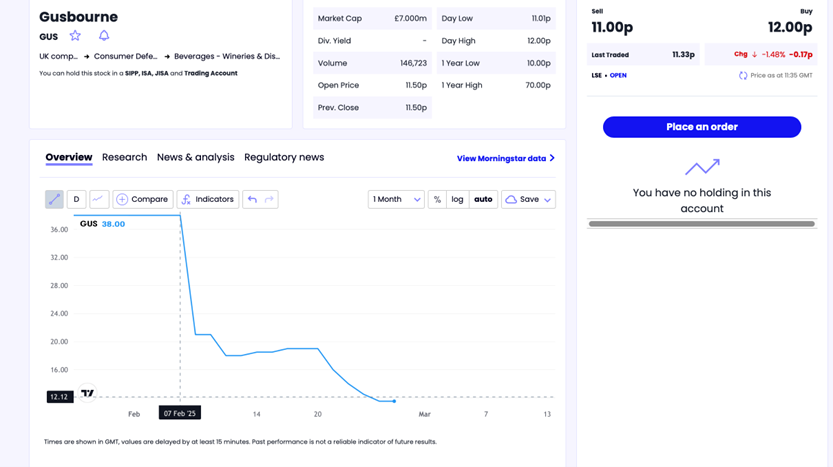The image size is (833, 467).
Task: Click the GUS 38.00 chart legend
Action: pyautogui.click(x=103, y=224)
